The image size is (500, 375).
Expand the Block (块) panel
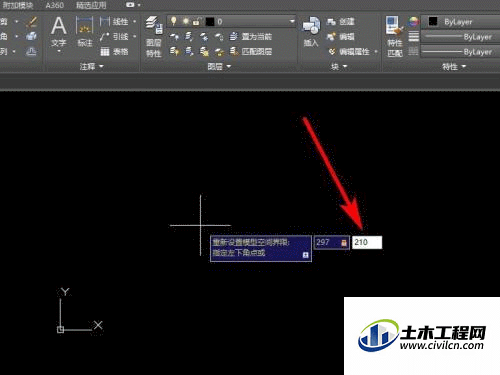coord(339,67)
